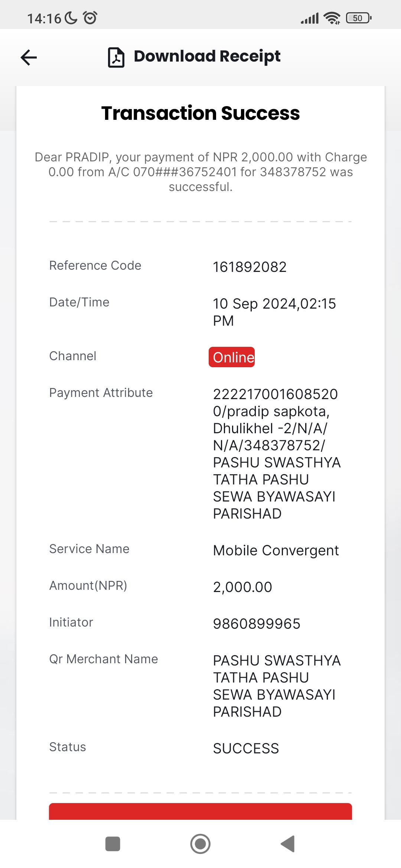Tap the battery indicator in status bar
This screenshot has width=401, height=868.
(x=359, y=18)
